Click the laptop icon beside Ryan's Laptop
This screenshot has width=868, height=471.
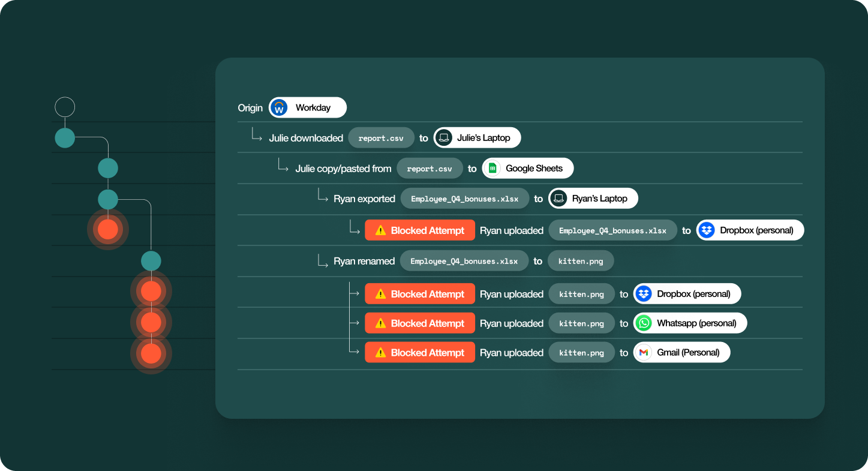point(558,199)
